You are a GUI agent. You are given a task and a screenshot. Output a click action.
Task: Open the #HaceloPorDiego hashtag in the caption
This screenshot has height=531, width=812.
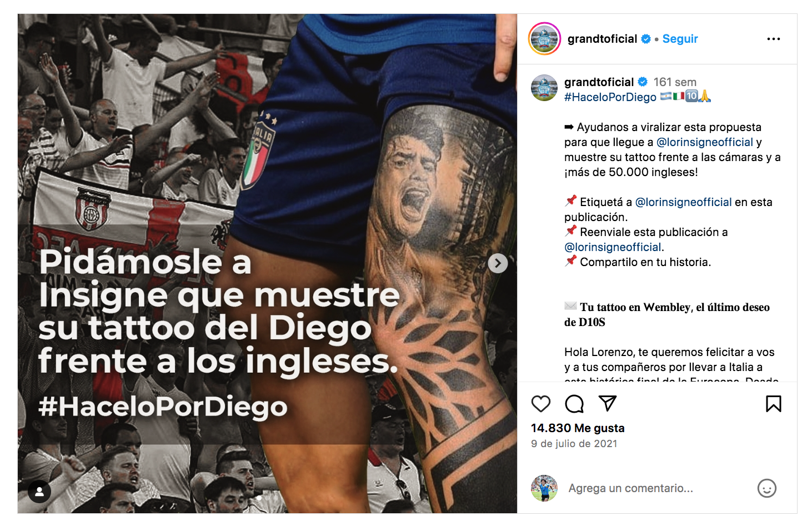tap(610, 97)
